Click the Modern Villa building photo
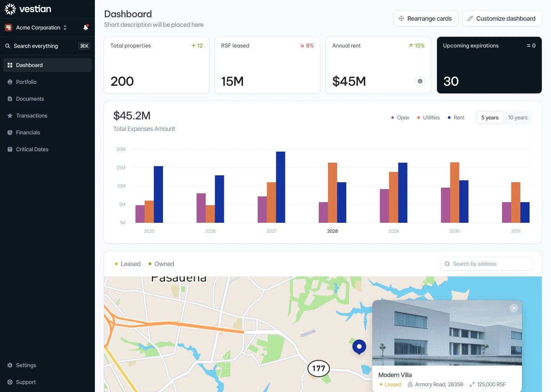The width and height of the screenshot is (551, 392). tap(447, 333)
